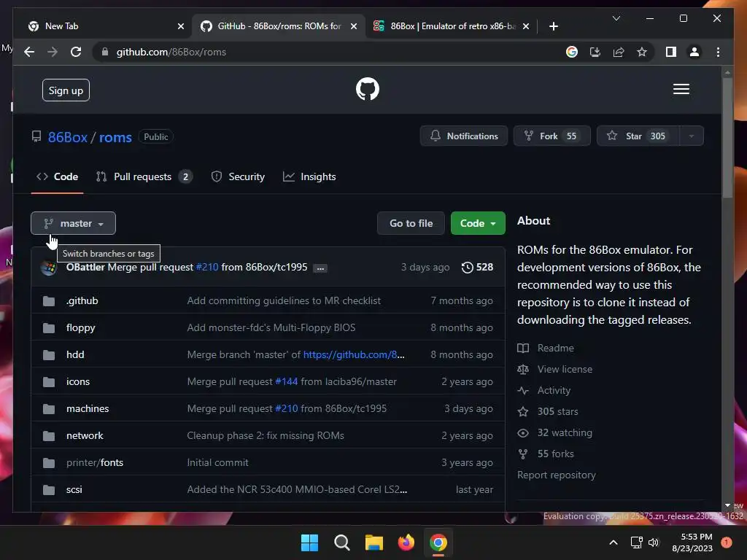Reload the current page
Screen dimensions: 747x560
pos(76,52)
